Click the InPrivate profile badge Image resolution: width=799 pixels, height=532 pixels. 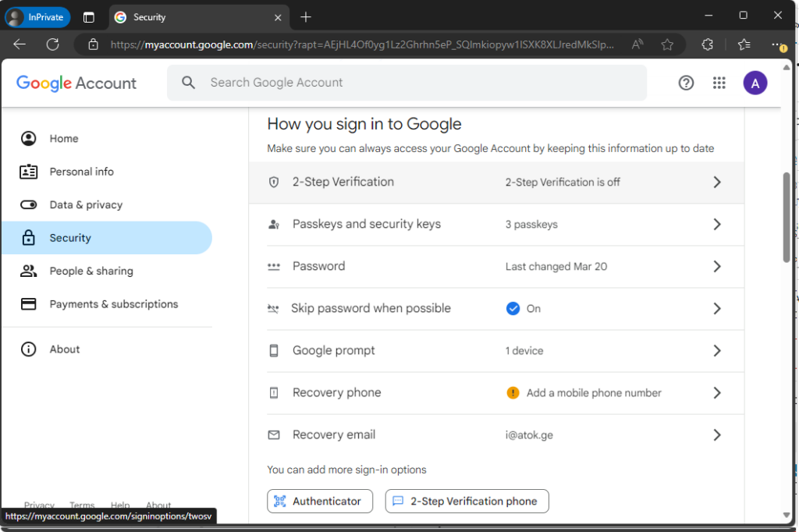click(37, 17)
